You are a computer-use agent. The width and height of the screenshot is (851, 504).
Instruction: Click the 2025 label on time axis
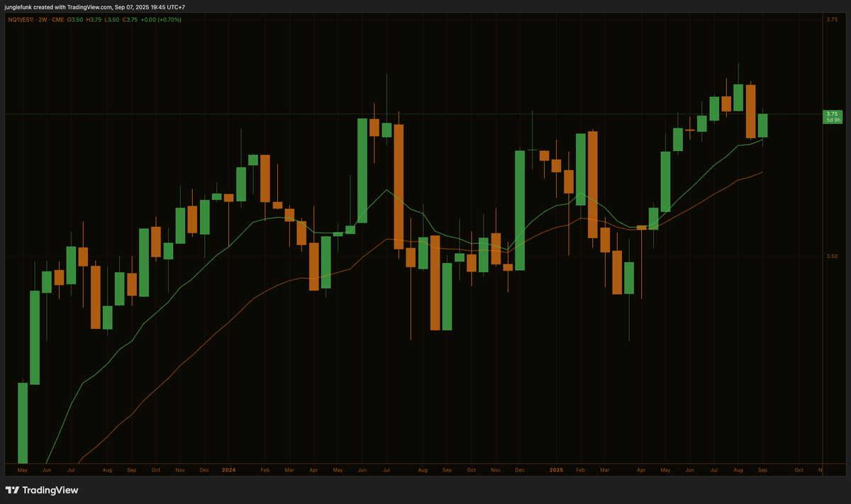[x=557, y=470]
